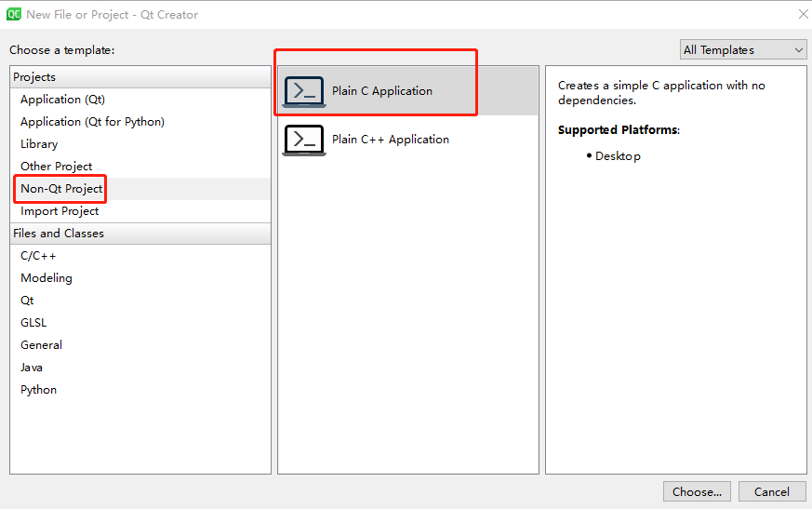
Task: Click the Plain C Application terminal icon
Action: point(304,91)
